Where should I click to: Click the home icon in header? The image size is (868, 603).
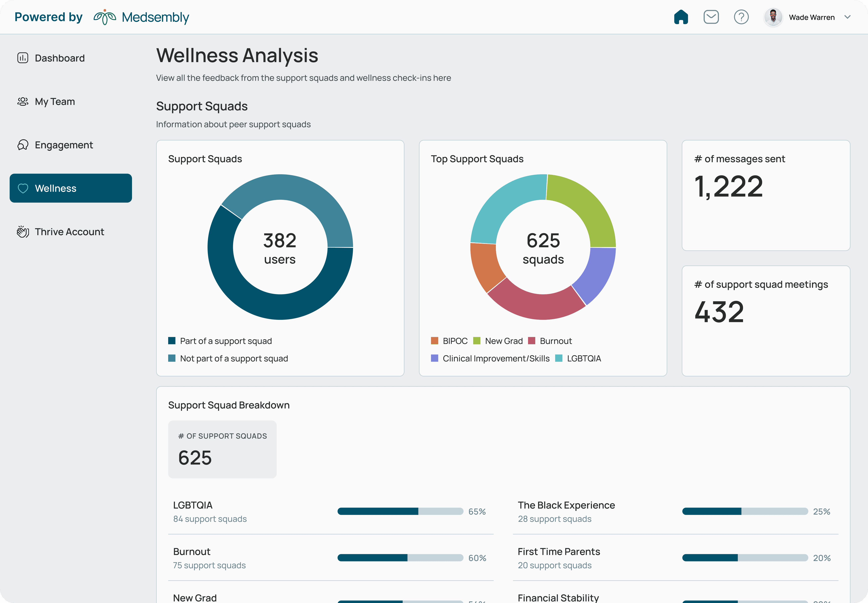click(681, 17)
